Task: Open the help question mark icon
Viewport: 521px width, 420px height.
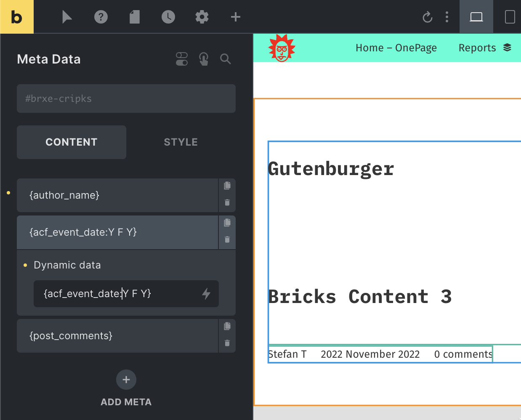Action: point(101,17)
